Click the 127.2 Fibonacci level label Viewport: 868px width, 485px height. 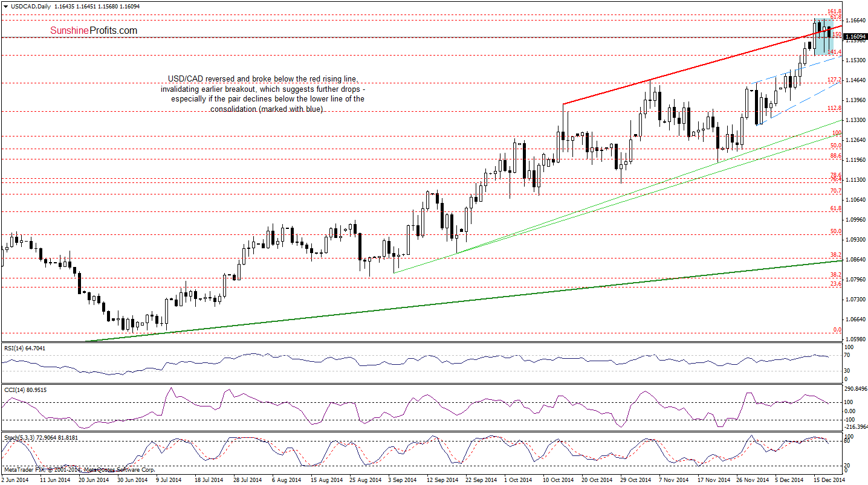click(x=834, y=80)
